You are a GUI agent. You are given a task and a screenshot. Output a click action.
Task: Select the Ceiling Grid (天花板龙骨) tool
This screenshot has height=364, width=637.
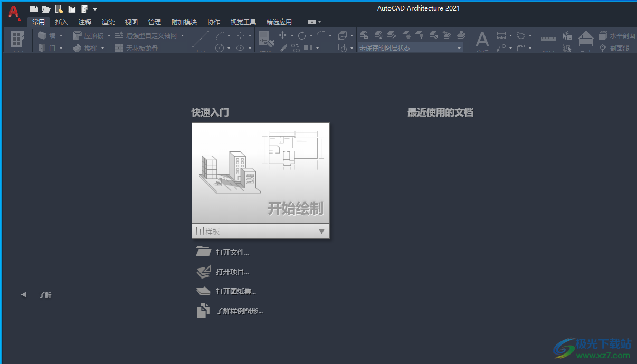point(136,48)
